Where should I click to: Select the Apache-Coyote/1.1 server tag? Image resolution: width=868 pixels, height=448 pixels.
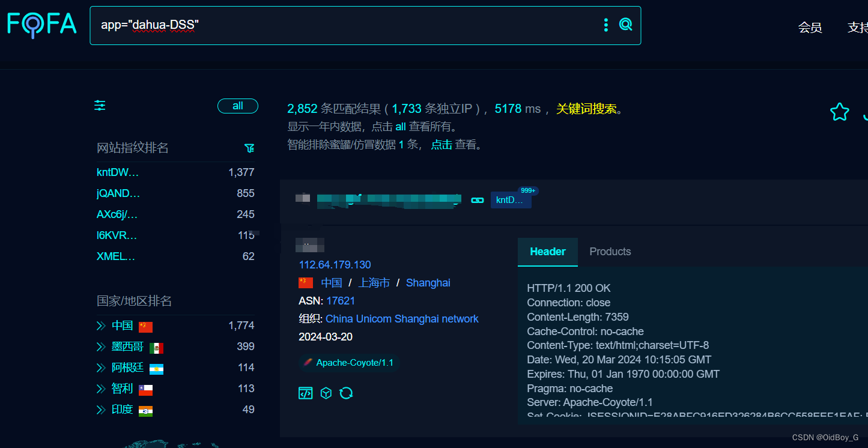tap(349, 362)
